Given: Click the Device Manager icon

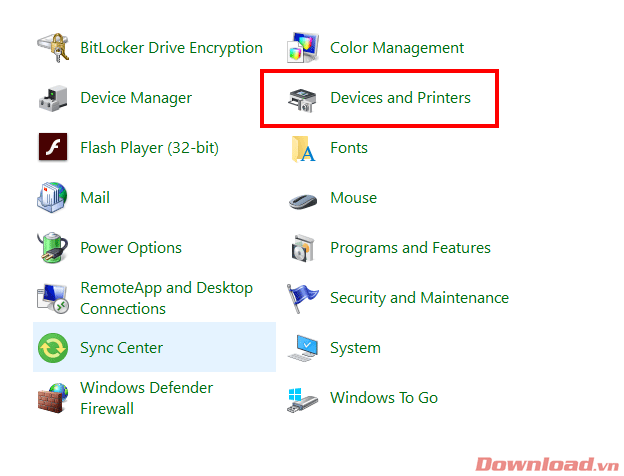Looking at the screenshot, I should coord(53,98).
